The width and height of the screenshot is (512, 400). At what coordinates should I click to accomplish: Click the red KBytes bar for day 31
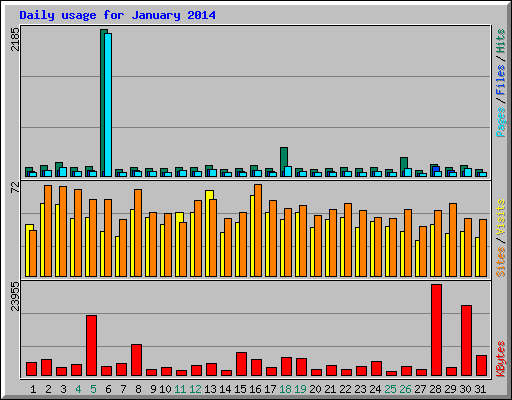point(481,366)
